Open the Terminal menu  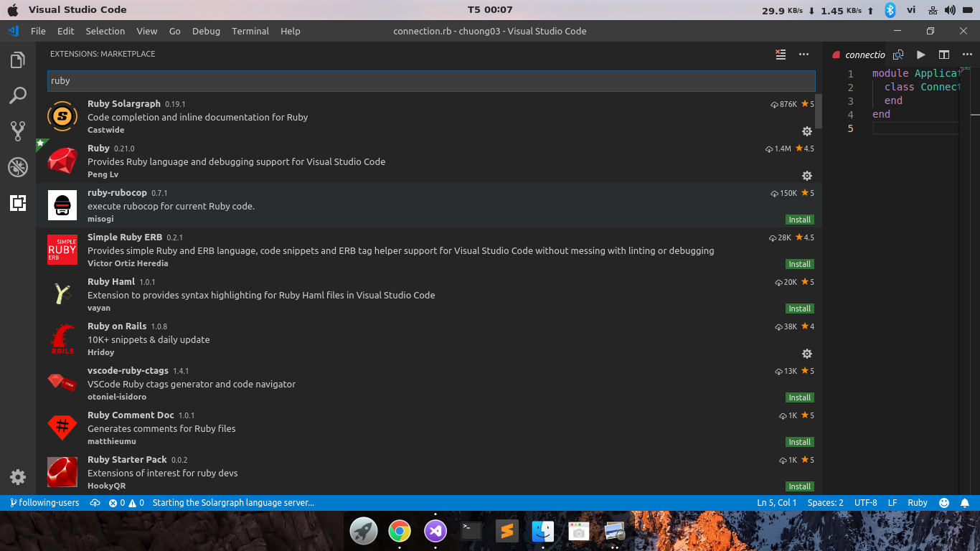(250, 31)
